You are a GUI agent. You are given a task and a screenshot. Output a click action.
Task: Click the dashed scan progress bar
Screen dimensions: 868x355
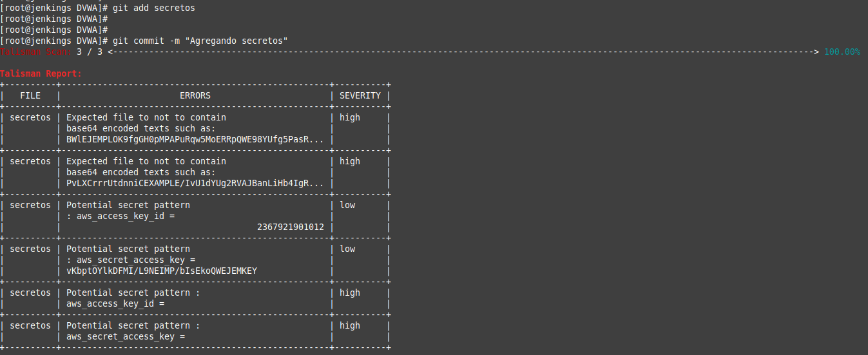[x=464, y=52]
